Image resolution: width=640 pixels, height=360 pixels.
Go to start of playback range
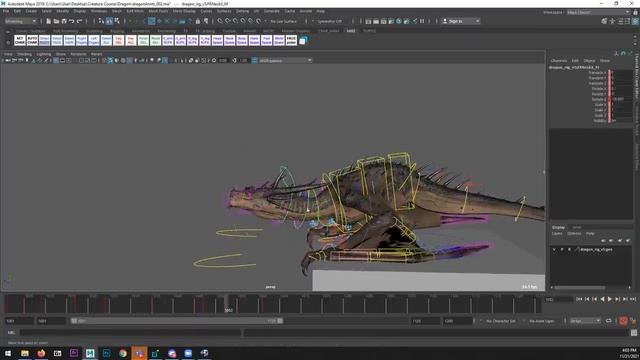click(579, 299)
